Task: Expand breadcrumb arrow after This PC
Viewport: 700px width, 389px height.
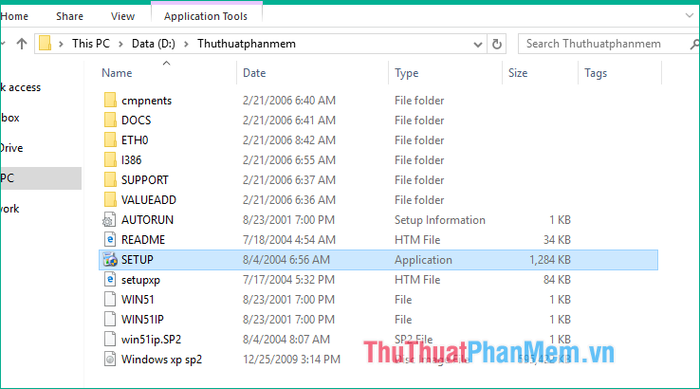Action: (121, 44)
